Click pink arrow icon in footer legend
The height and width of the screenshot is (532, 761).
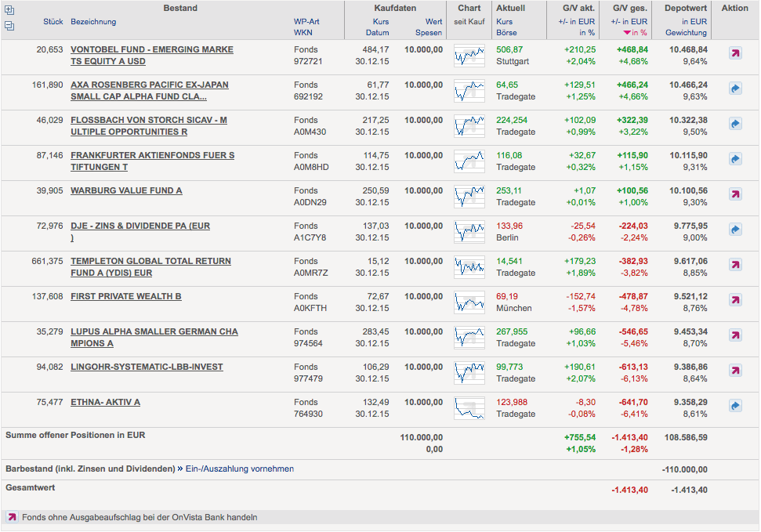pyautogui.click(x=12, y=517)
